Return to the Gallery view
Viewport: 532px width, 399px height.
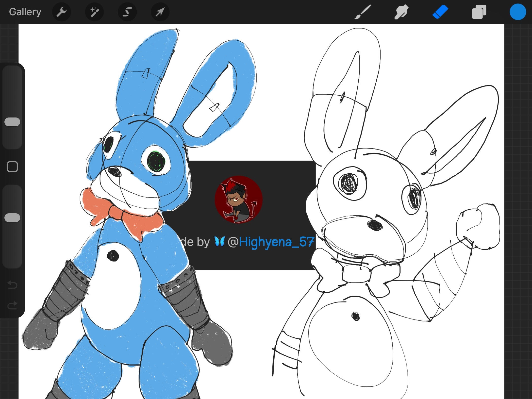point(25,12)
